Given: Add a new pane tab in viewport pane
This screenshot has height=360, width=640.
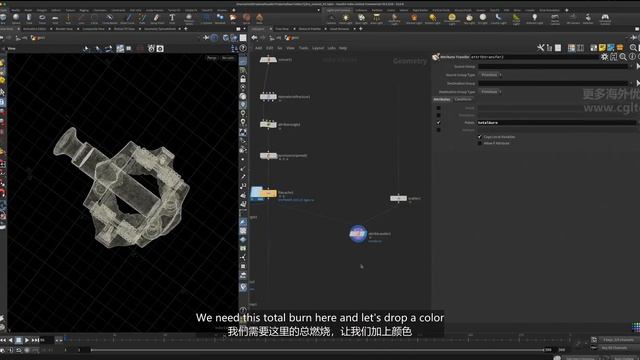Looking at the screenshot, I should coord(186,29).
